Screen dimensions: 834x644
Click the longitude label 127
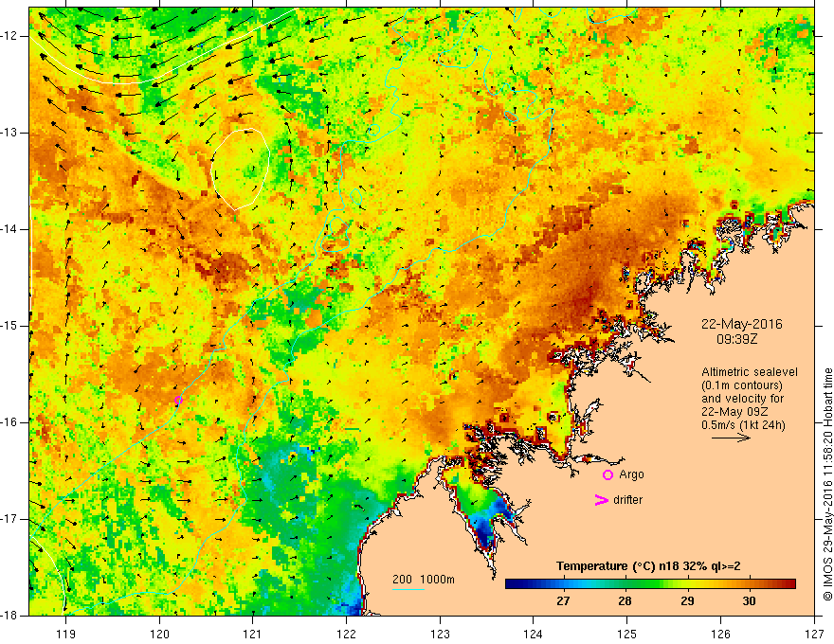point(814,634)
